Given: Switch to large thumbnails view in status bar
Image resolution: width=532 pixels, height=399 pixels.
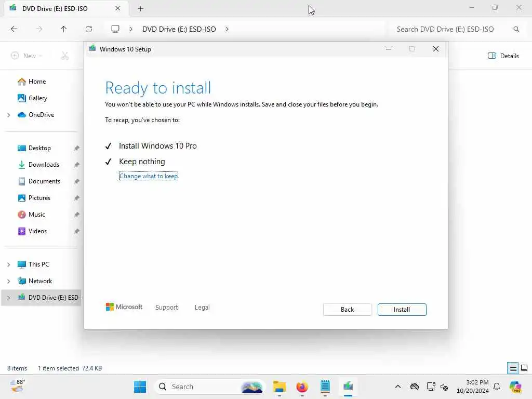Looking at the screenshot, I should 524,368.
